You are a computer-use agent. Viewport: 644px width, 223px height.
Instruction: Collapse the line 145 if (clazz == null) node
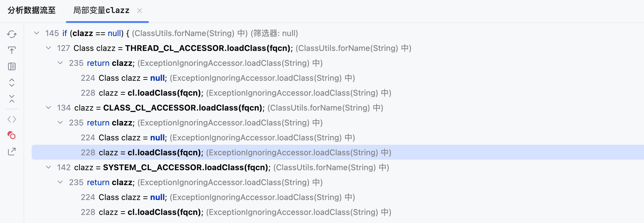coord(37,33)
